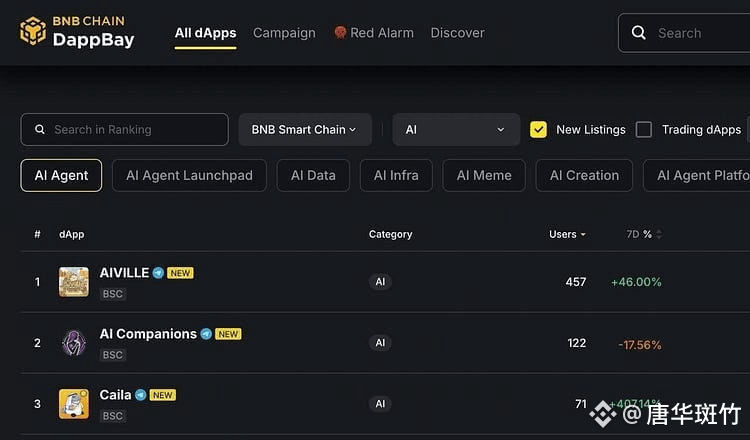Focus the top Search field
The image size is (750, 440).
[684, 33]
